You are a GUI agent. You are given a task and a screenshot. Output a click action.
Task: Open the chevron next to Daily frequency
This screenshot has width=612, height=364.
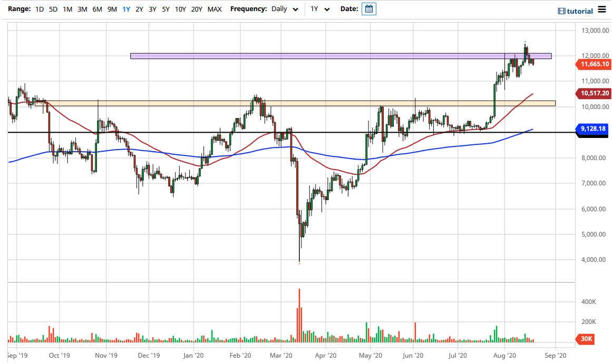tap(295, 9)
